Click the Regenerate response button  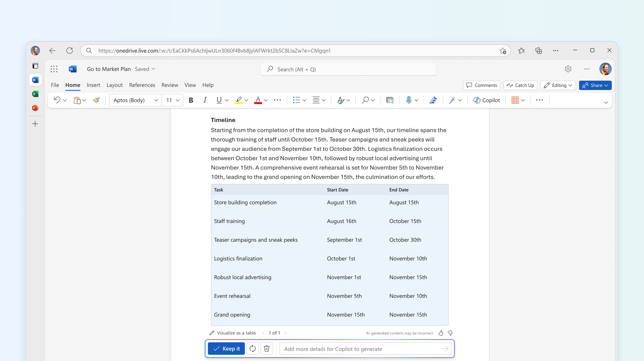point(252,349)
